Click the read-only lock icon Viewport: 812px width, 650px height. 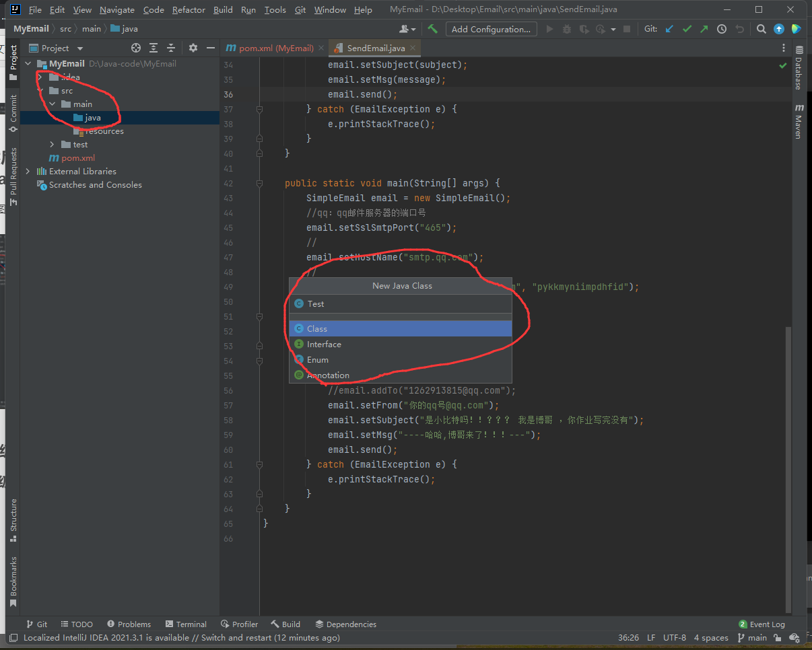click(x=777, y=637)
